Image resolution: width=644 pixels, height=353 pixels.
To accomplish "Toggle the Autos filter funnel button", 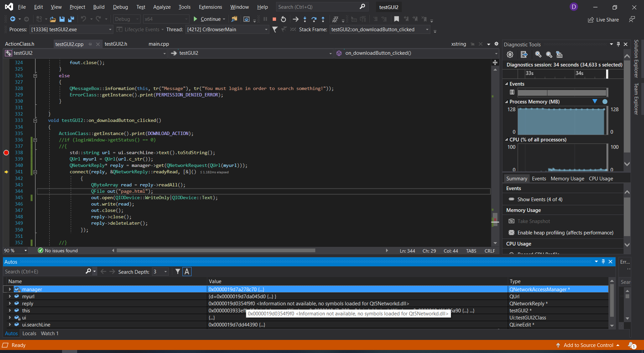I will (178, 272).
